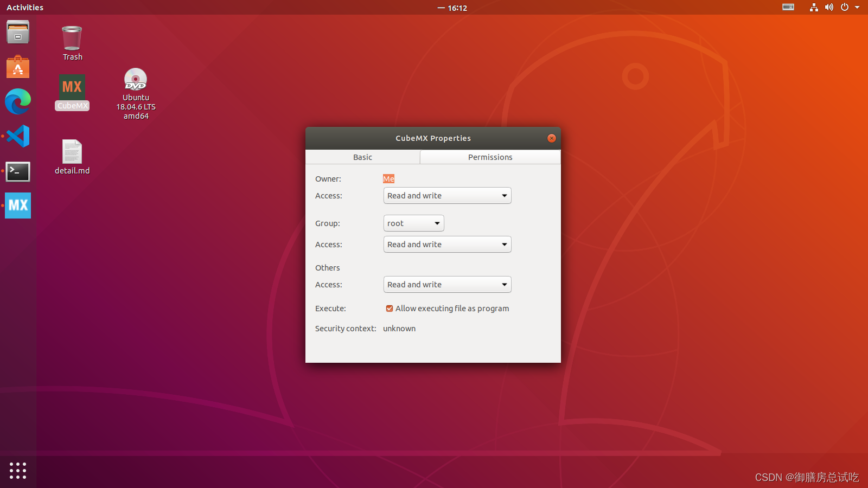Open the Group selection dropdown showing root
868x488 pixels.
(x=413, y=223)
